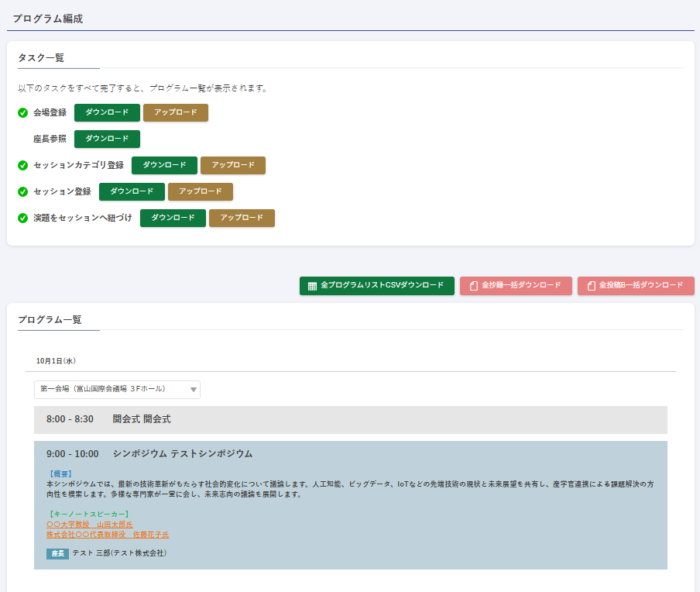
Task: Download the 座長参照 data
Action: (107, 139)
